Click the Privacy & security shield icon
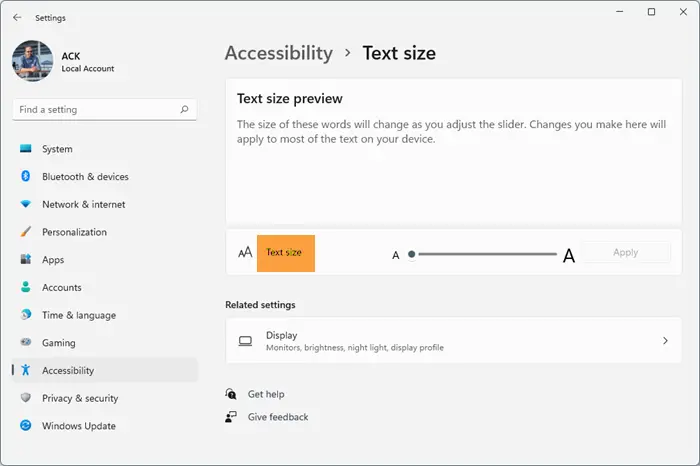700x466 pixels. [26, 398]
